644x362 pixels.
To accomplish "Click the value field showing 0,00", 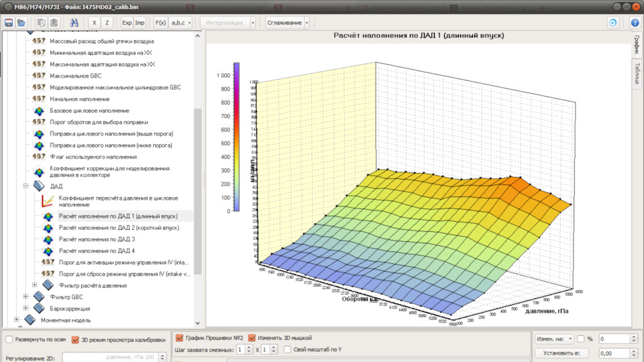I will pos(614,353).
